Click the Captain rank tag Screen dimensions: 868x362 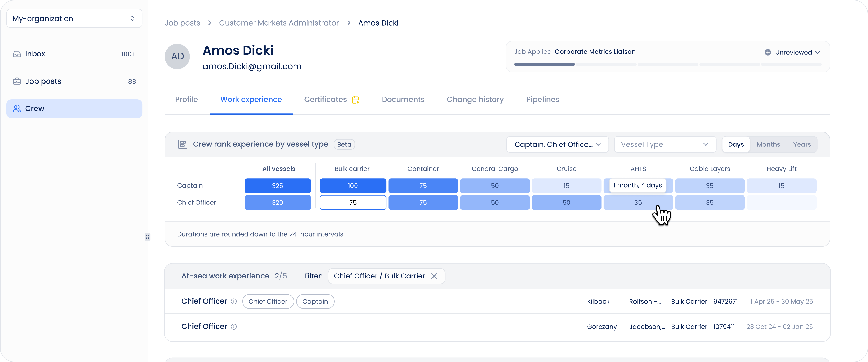point(315,301)
